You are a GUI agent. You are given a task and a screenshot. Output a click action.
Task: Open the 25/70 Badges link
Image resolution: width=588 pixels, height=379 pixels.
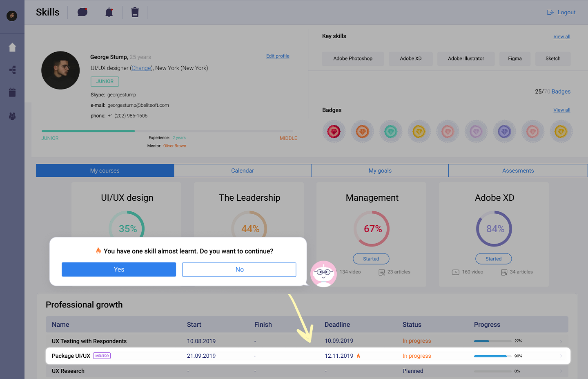click(x=553, y=92)
